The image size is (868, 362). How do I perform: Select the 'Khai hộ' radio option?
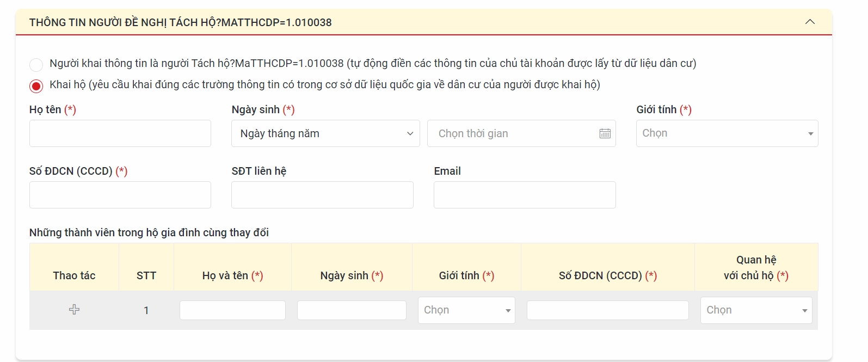tap(36, 85)
